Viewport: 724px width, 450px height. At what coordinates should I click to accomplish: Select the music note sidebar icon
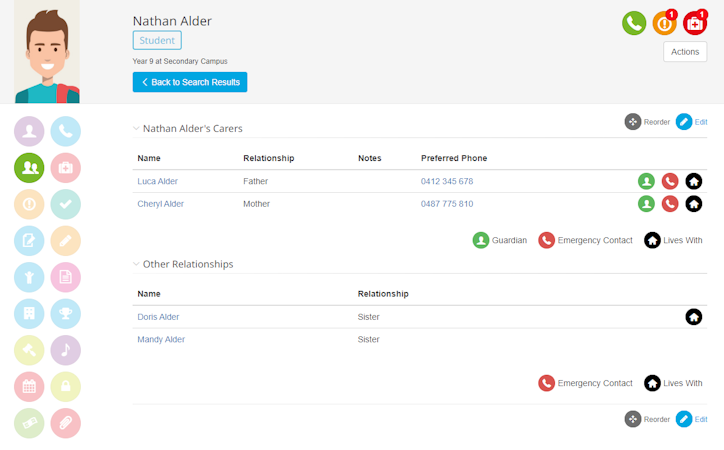coord(66,350)
